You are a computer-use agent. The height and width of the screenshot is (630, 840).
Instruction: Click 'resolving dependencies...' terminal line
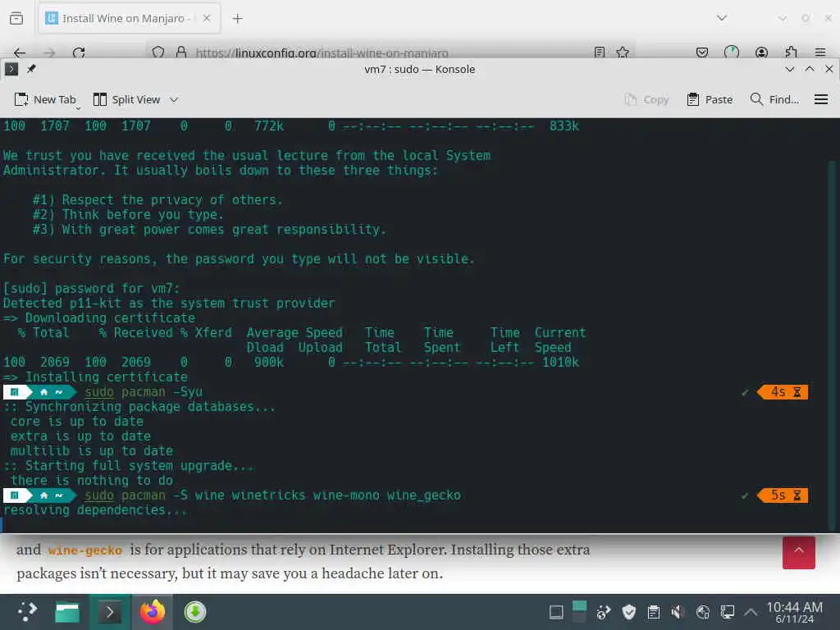click(95, 510)
